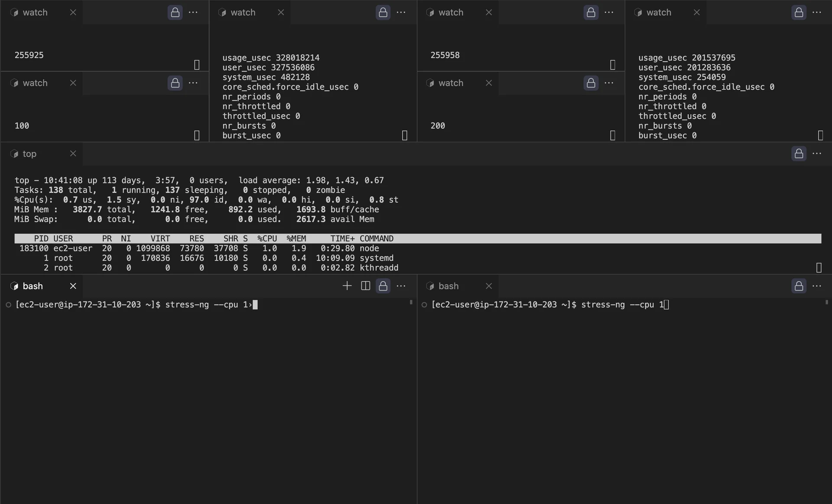
Task: Click lock icon of watch group showing 100
Action: pyautogui.click(x=175, y=83)
